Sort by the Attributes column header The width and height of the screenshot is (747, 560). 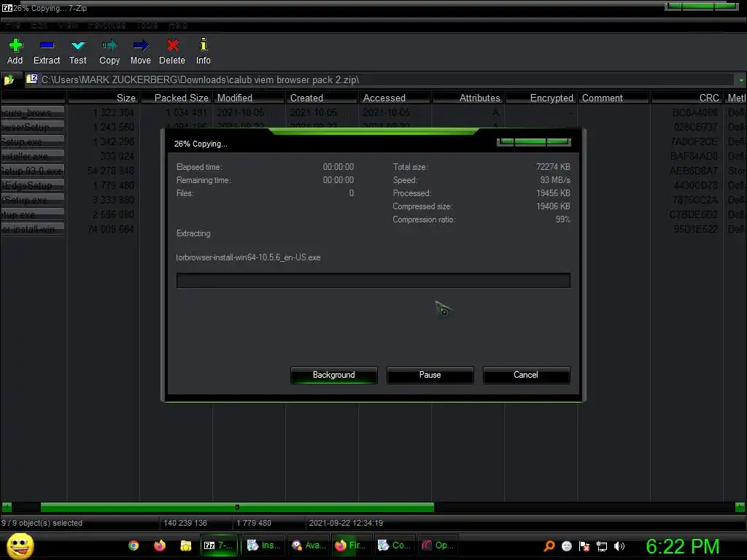pyautogui.click(x=468, y=98)
